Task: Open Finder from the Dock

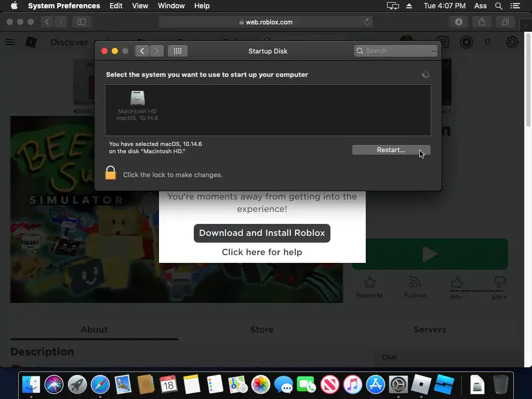Action: pyautogui.click(x=31, y=384)
